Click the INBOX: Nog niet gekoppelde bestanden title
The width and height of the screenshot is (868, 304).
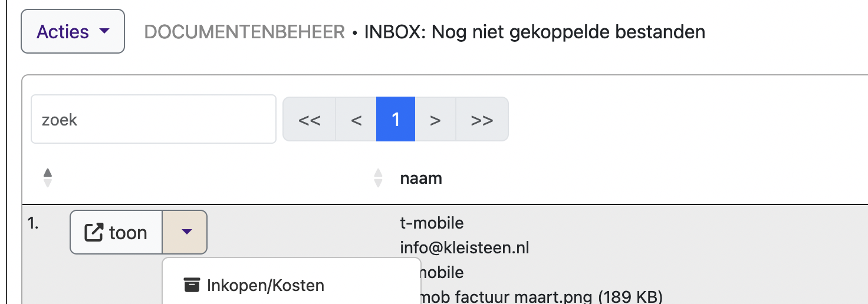click(534, 32)
